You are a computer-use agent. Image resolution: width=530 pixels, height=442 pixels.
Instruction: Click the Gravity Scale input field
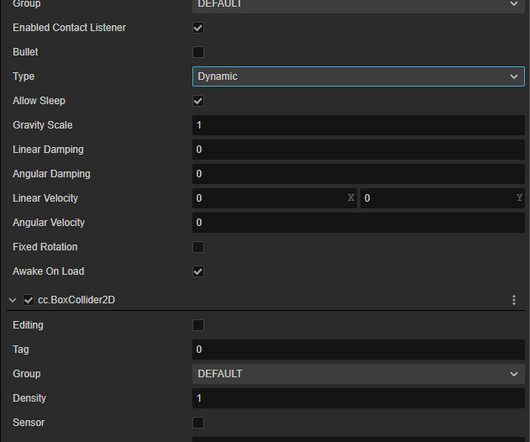click(x=358, y=125)
